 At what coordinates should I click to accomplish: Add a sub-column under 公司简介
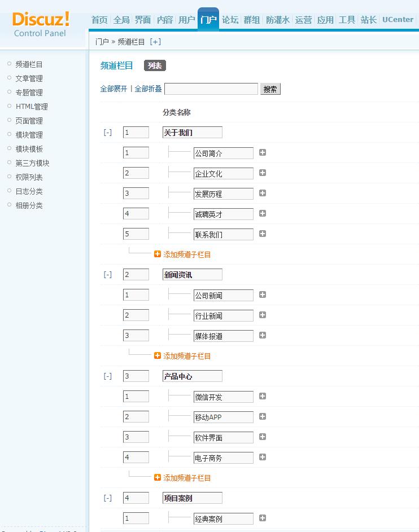pos(262,152)
